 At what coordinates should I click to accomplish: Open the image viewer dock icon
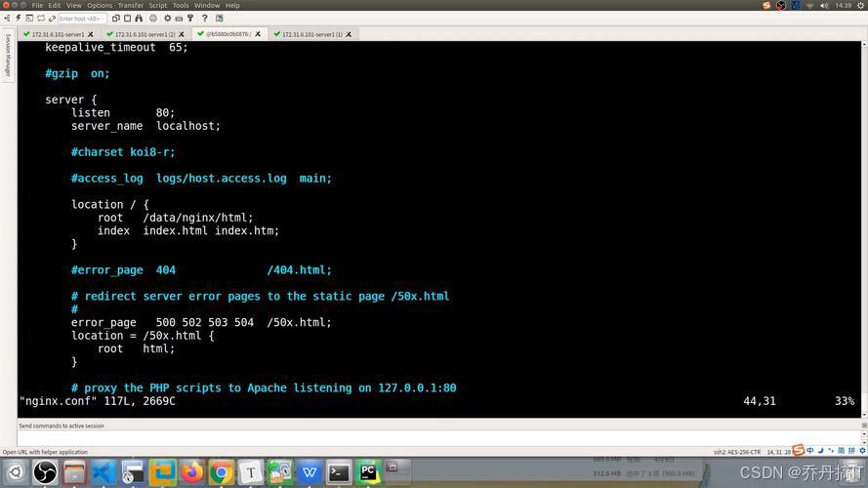pos(280,472)
